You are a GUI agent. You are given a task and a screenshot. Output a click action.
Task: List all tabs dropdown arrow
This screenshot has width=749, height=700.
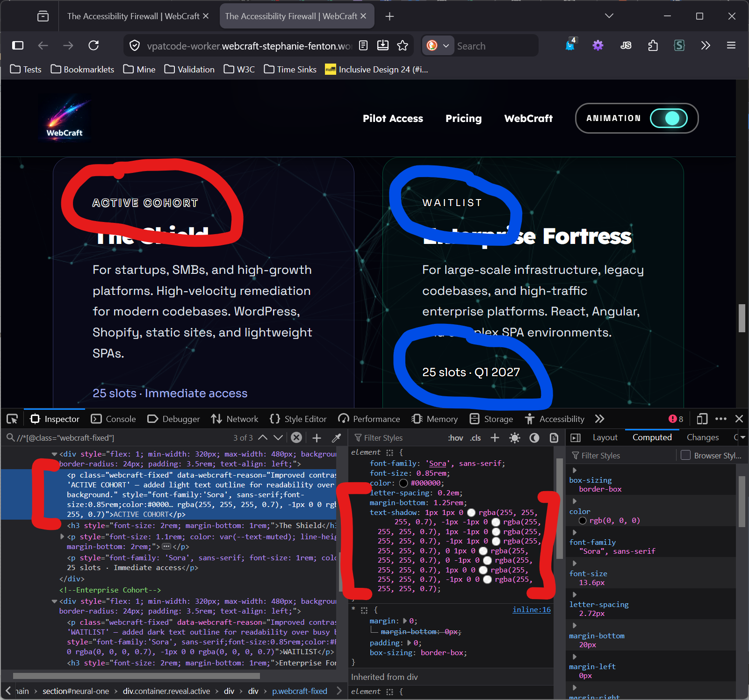[609, 16]
